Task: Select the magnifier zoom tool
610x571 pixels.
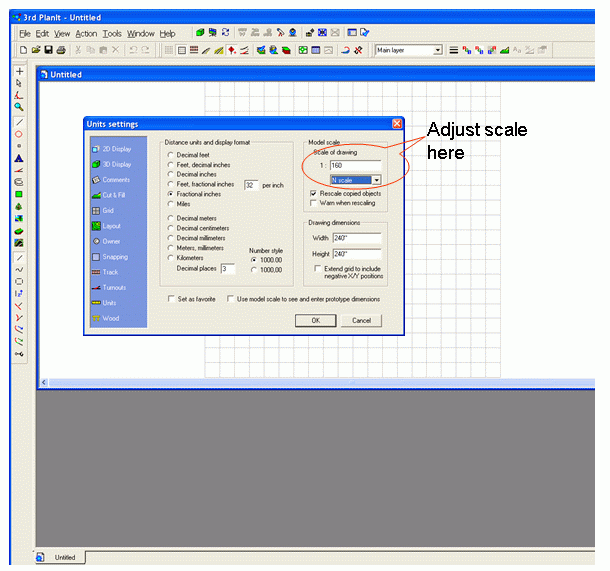Action: (x=19, y=107)
